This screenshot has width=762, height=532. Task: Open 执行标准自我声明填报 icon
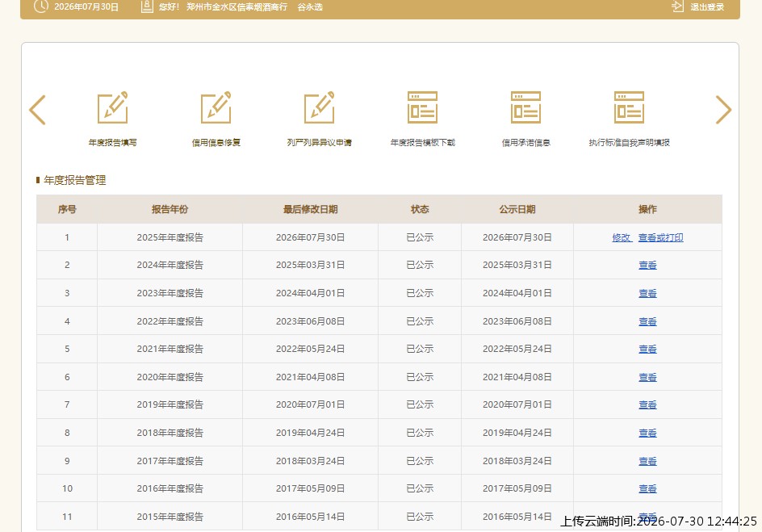click(x=629, y=108)
